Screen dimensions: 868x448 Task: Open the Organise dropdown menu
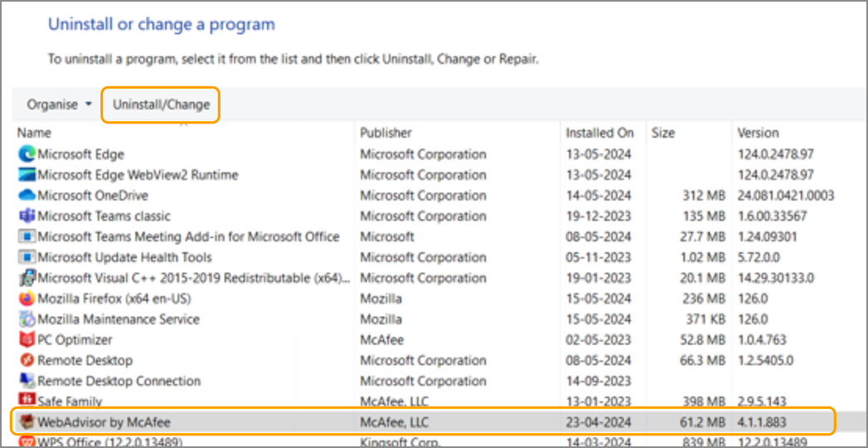point(59,105)
